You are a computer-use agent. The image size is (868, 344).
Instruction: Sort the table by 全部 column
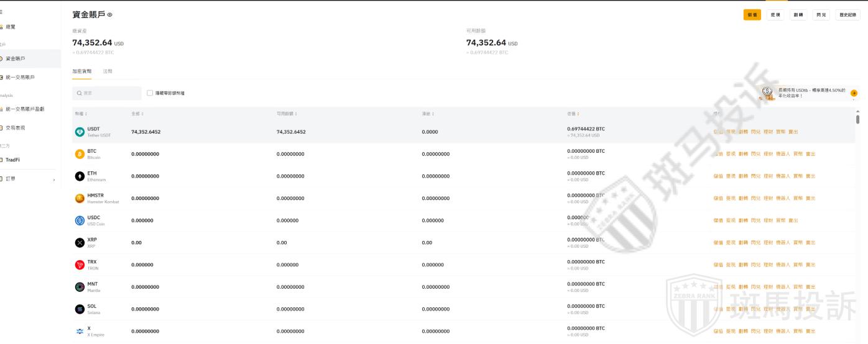click(137, 114)
